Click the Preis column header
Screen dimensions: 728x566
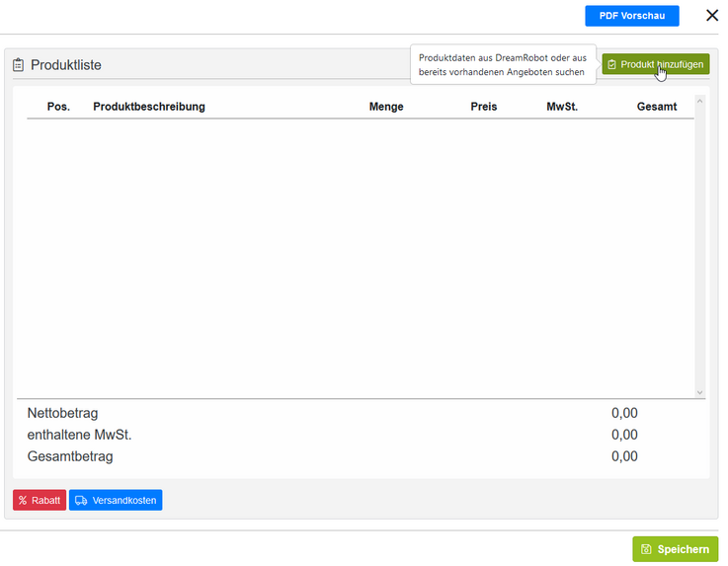[x=484, y=107]
